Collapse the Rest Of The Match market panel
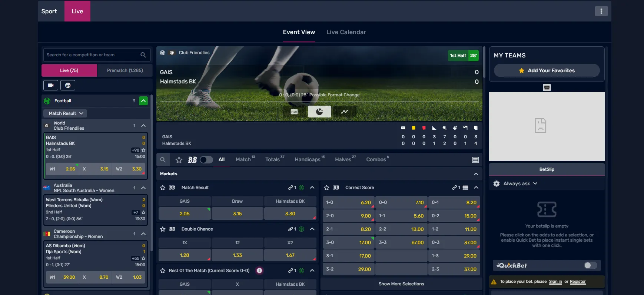Screen dimensions: 644x295 (312, 271)
